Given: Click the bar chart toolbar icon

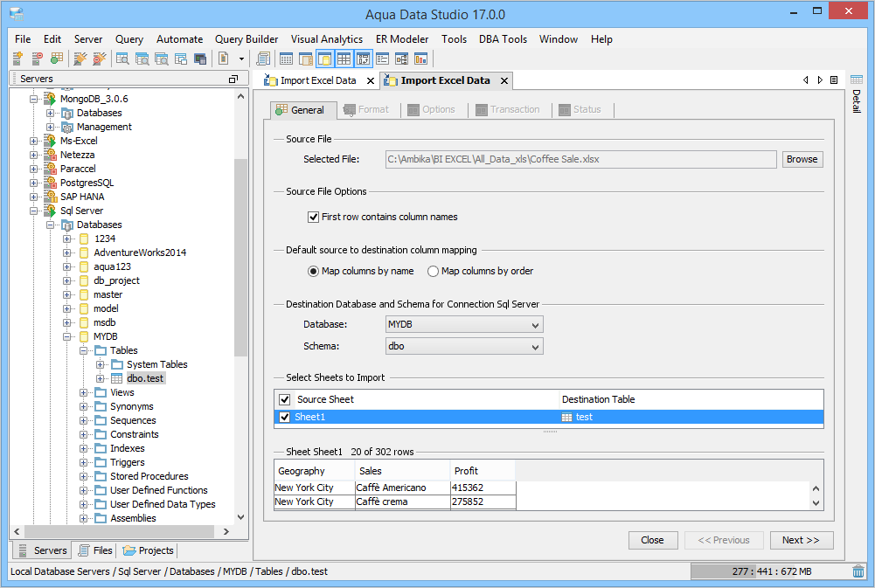Looking at the screenshot, I should 420,58.
